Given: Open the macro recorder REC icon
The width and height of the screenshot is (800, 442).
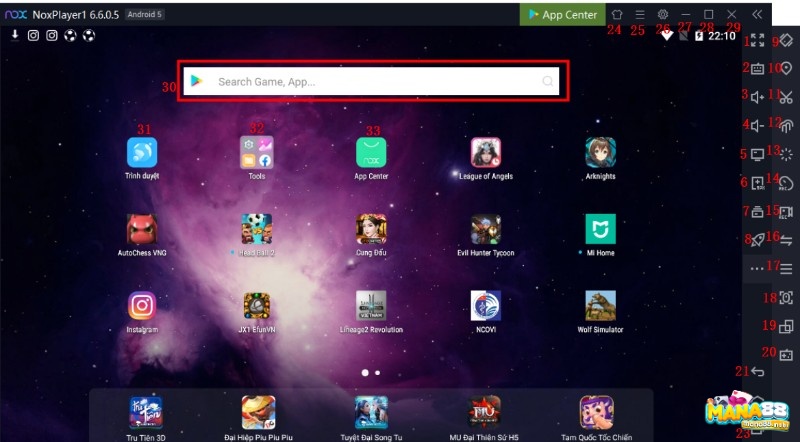Looking at the screenshot, I should click(x=786, y=183).
